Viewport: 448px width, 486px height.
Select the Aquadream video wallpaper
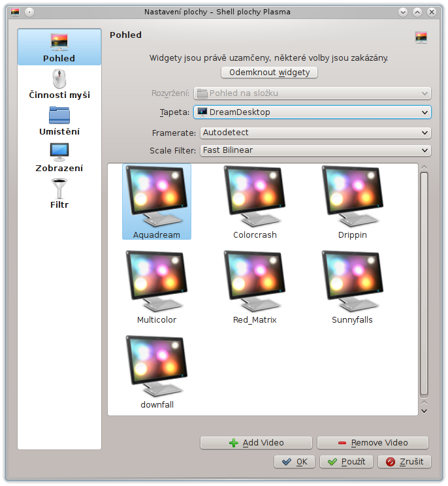[x=157, y=202]
